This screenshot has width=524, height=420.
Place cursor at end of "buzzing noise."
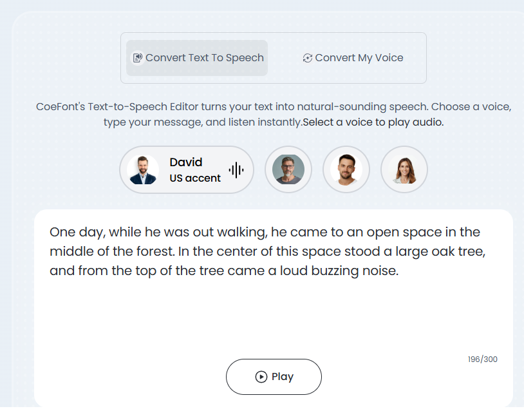click(x=400, y=271)
